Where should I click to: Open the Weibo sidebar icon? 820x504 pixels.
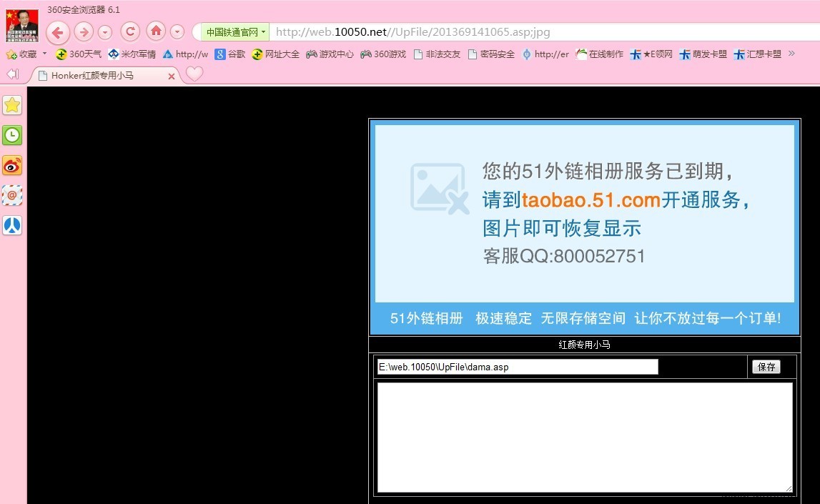[12, 166]
